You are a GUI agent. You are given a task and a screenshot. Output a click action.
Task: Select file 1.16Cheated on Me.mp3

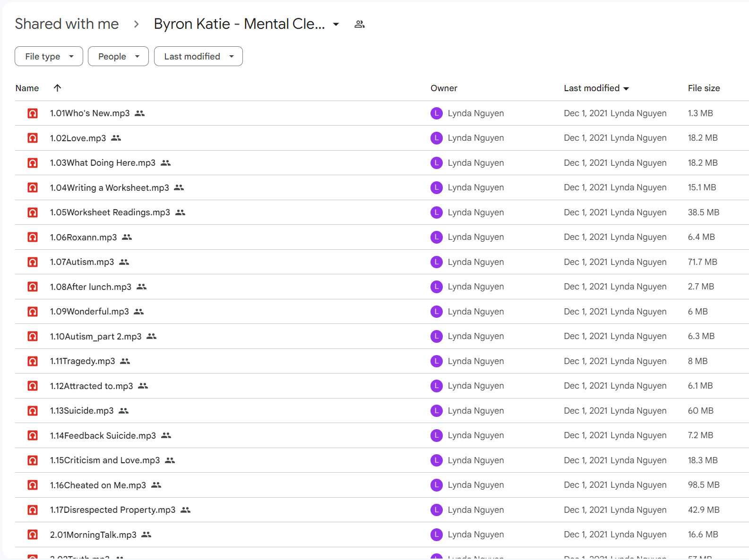[x=98, y=485]
